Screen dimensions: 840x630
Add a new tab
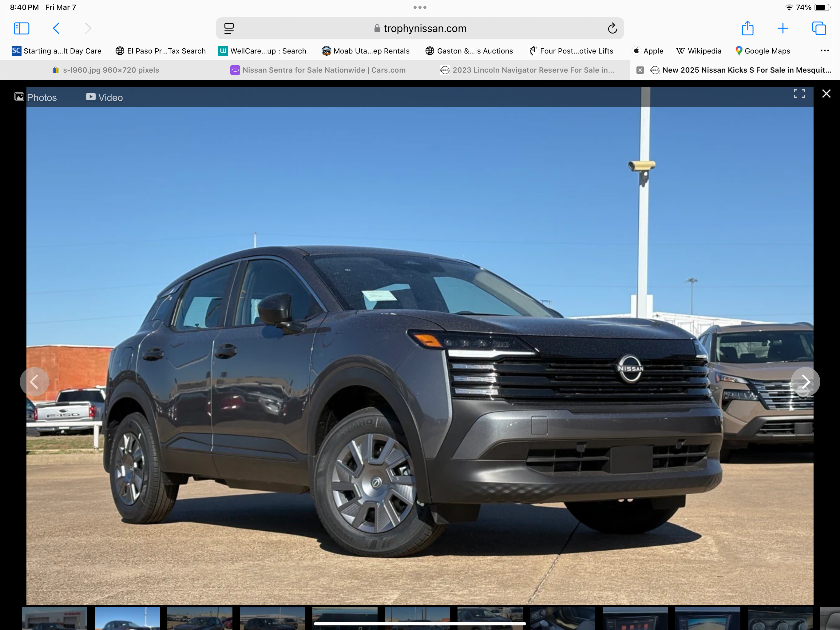(x=783, y=29)
